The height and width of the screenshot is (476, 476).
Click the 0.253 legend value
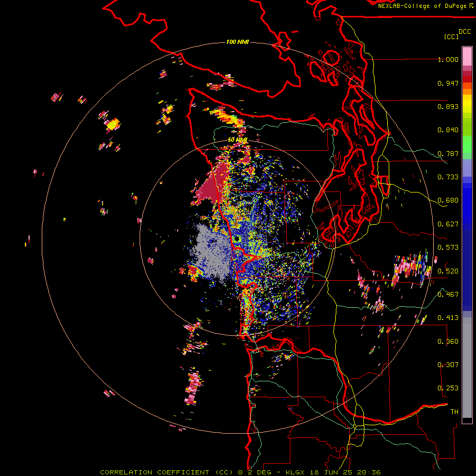point(448,388)
